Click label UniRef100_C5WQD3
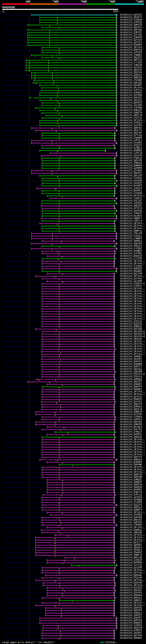 131,55
